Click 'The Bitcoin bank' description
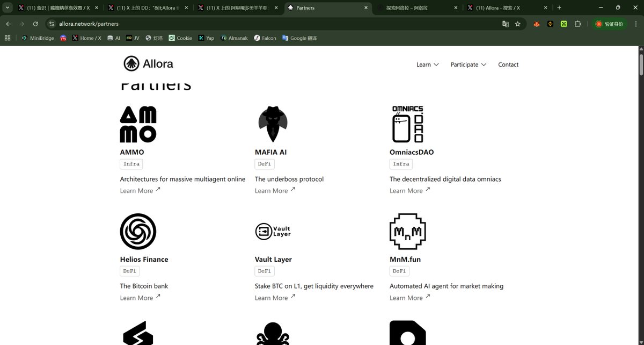This screenshot has width=644, height=345. [144, 286]
